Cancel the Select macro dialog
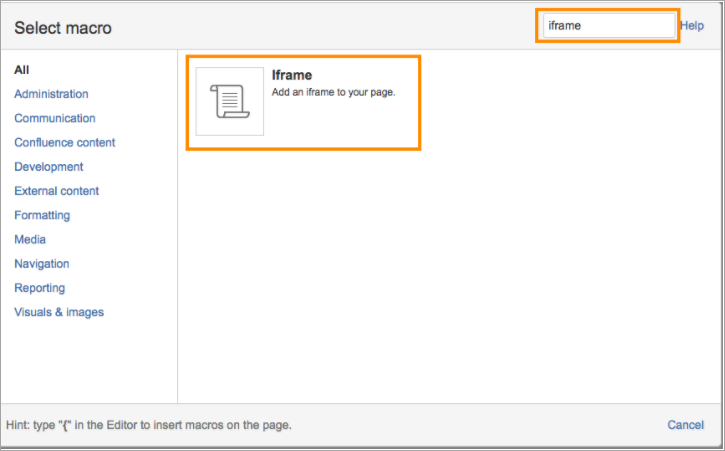This screenshot has height=451, width=725. [x=685, y=425]
